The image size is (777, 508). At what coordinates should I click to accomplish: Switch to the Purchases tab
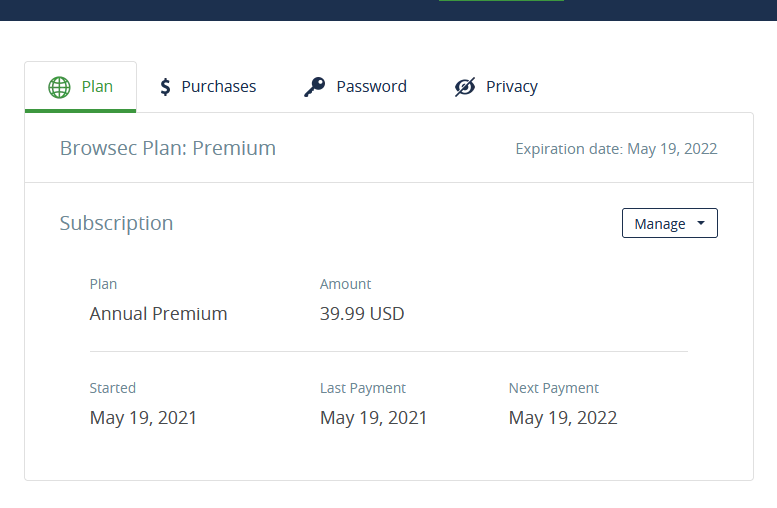(x=208, y=87)
